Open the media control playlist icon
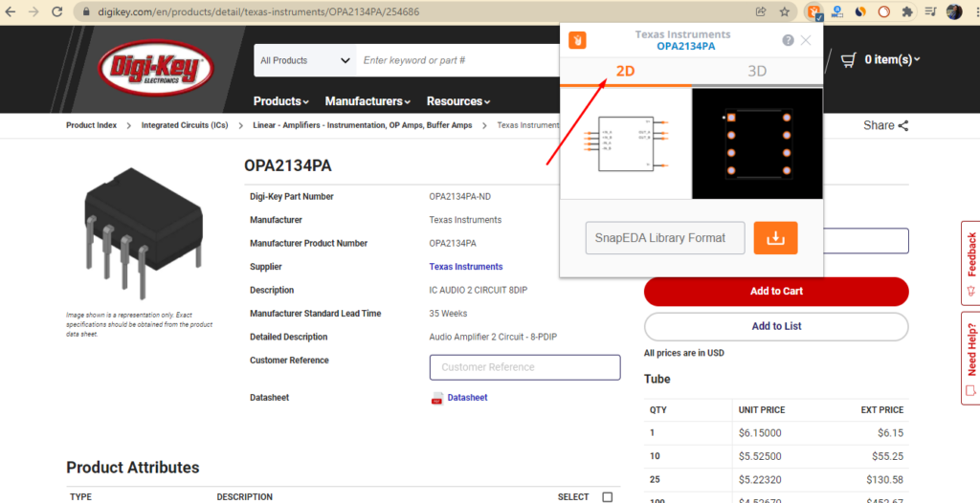 pyautogui.click(x=930, y=11)
